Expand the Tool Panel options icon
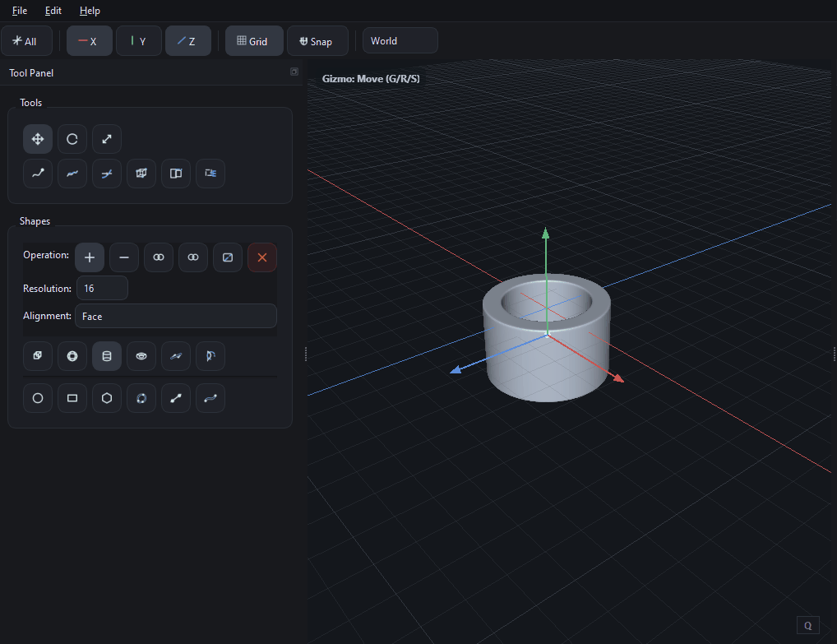The image size is (837, 644). coord(294,72)
